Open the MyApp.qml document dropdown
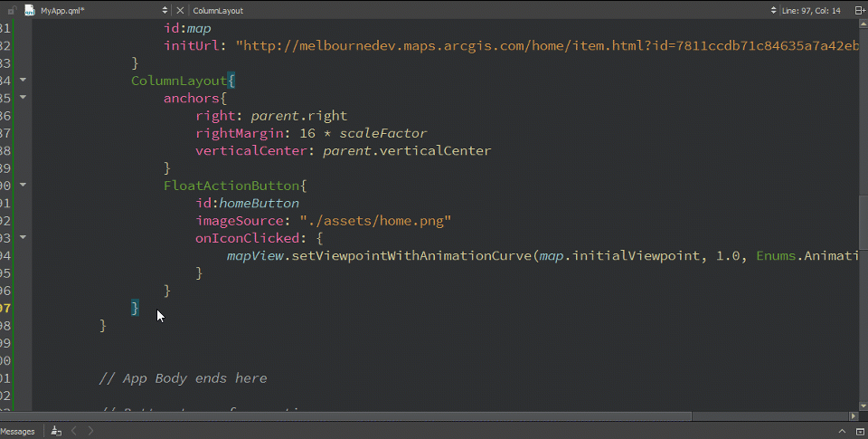This screenshot has width=868, height=439. click(165, 10)
